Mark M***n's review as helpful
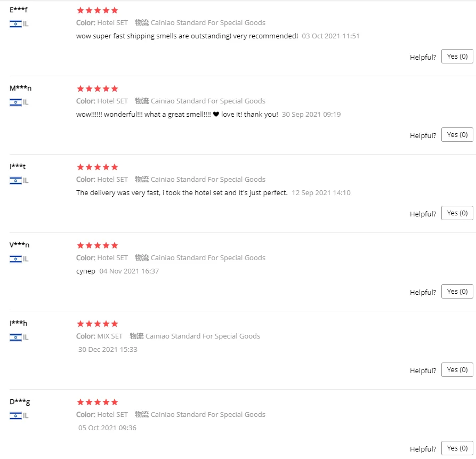Image resolution: width=476 pixels, height=459 pixels. point(457,135)
